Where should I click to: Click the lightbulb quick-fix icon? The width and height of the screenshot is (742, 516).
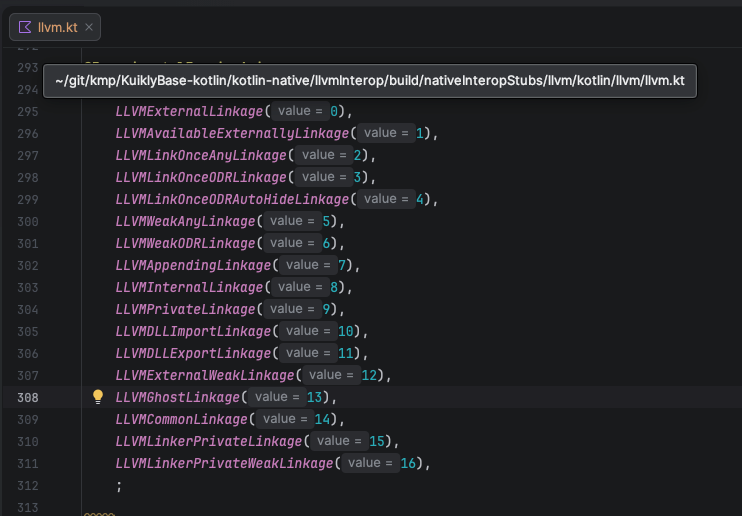pyautogui.click(x=98, y=397)
